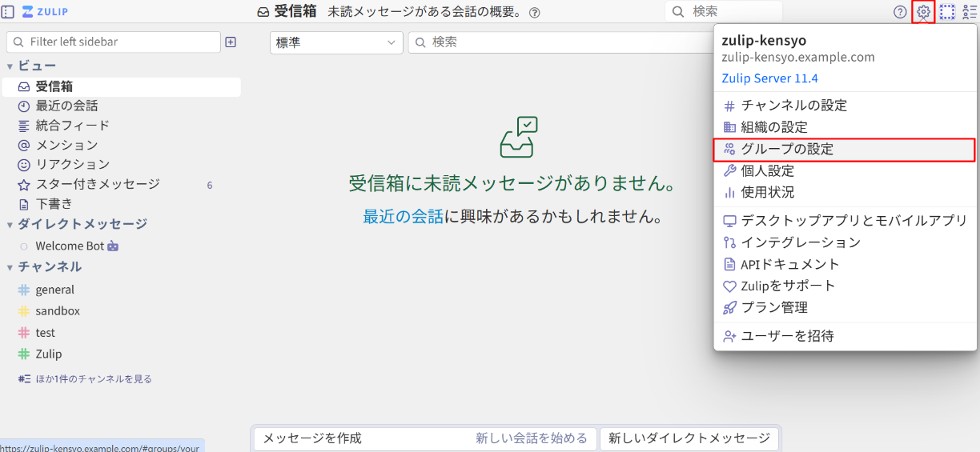
Task: Click the rocket icon for プラン管理
Action: (x=729, y=307)
